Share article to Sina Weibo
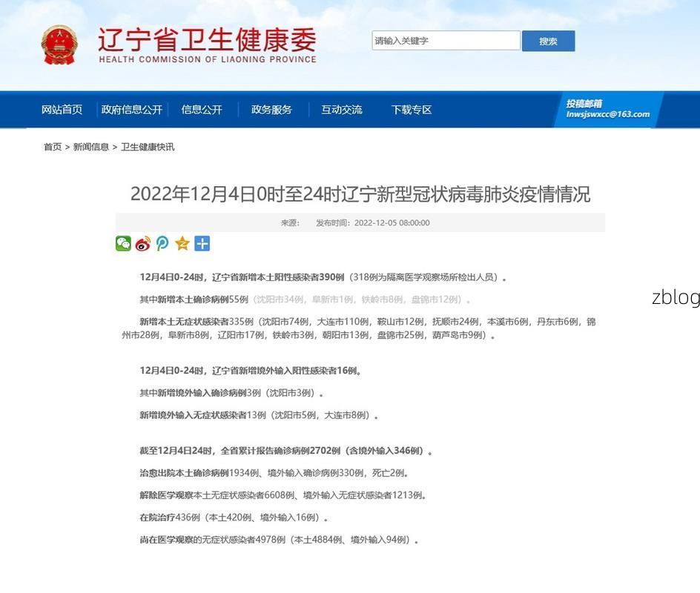 pos(142,243)
